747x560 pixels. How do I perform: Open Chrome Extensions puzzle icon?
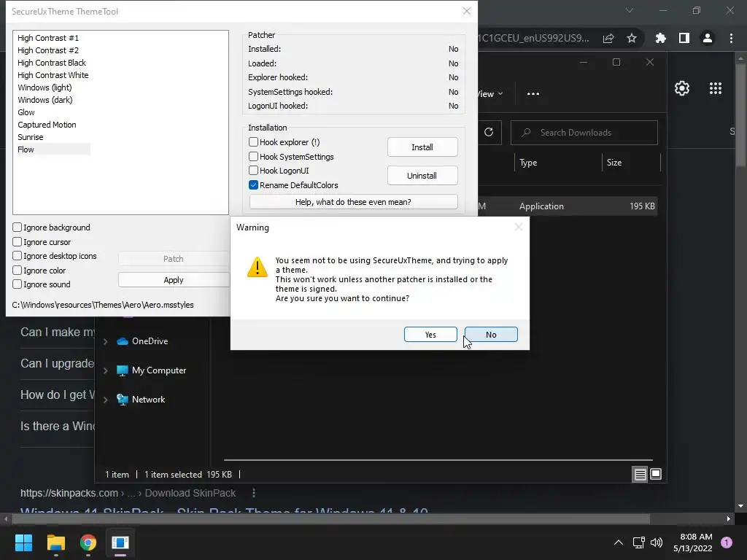(661, 38)
